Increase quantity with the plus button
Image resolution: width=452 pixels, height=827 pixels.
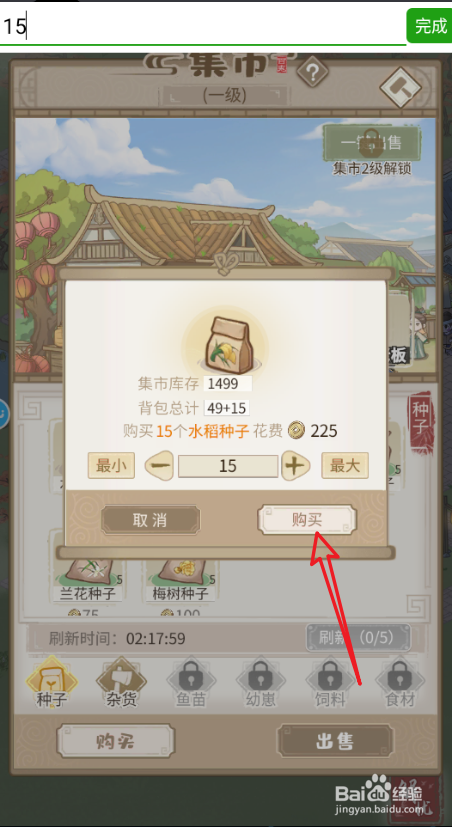click(x=295, y=466)
